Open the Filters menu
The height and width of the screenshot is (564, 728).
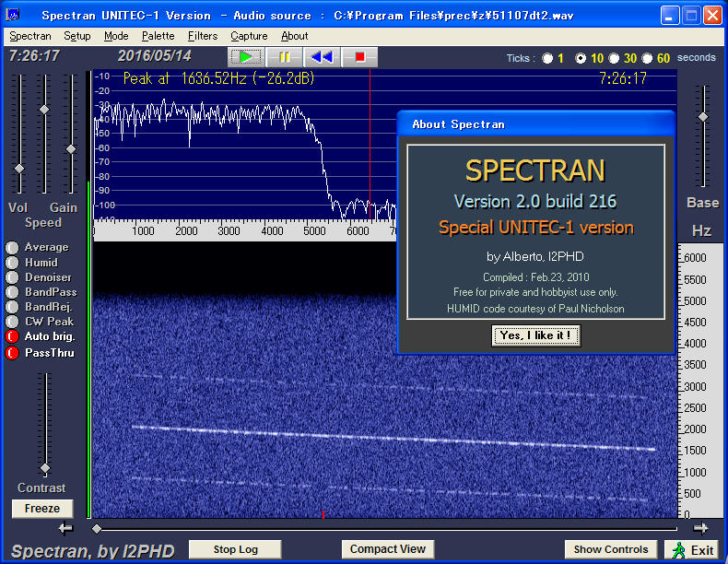203,36
